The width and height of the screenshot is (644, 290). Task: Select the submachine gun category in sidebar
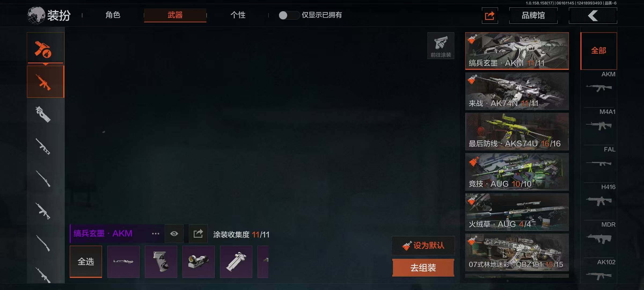43,114
